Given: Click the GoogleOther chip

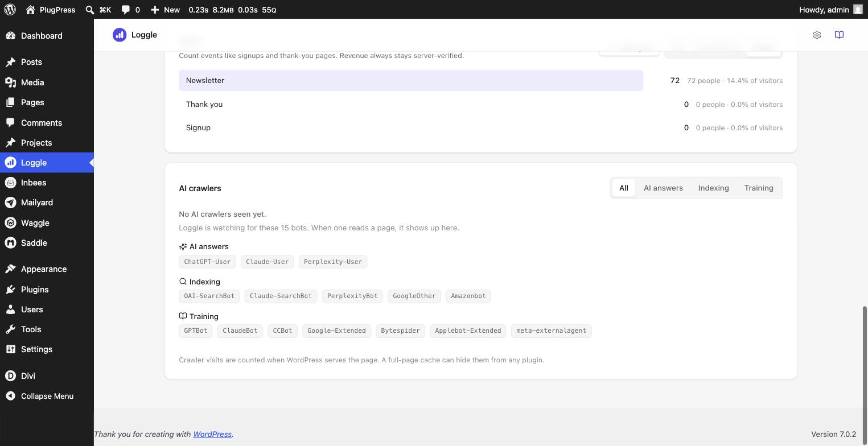Looking at the screenshot, I should pos(414,296).
